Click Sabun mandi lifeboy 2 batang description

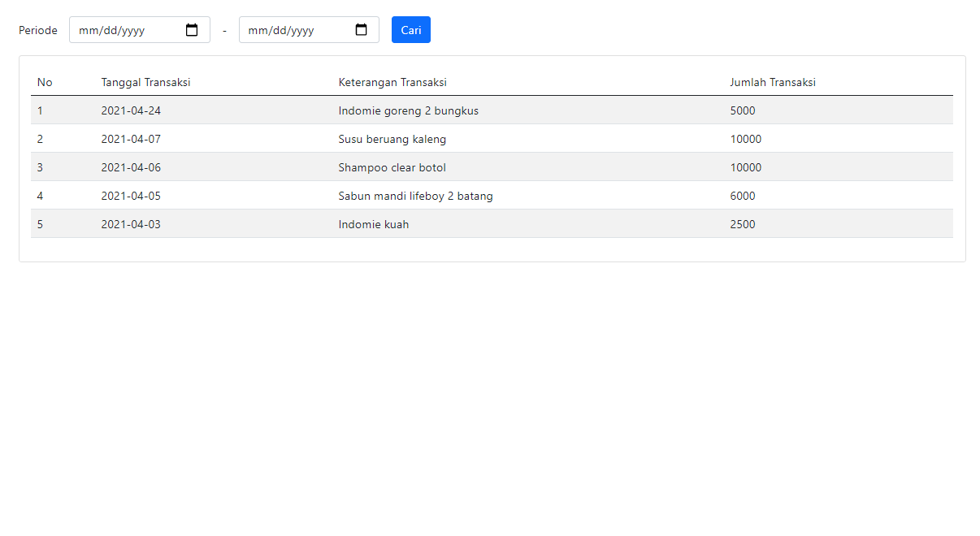(x=416, y=196)
